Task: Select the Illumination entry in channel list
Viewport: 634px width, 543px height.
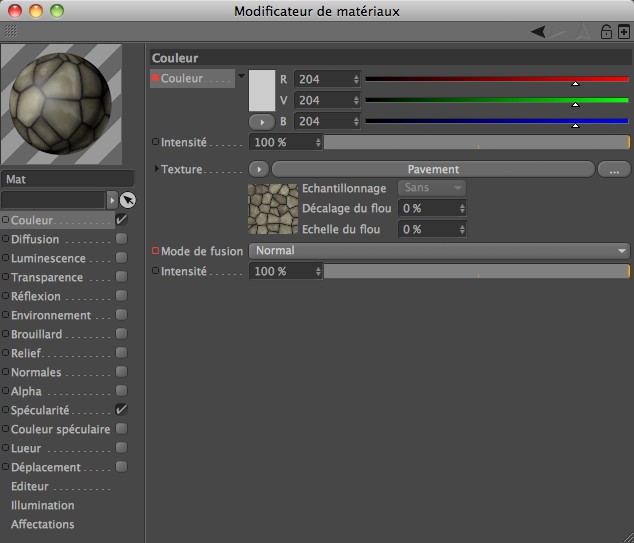Action: [x=43, y=505]
